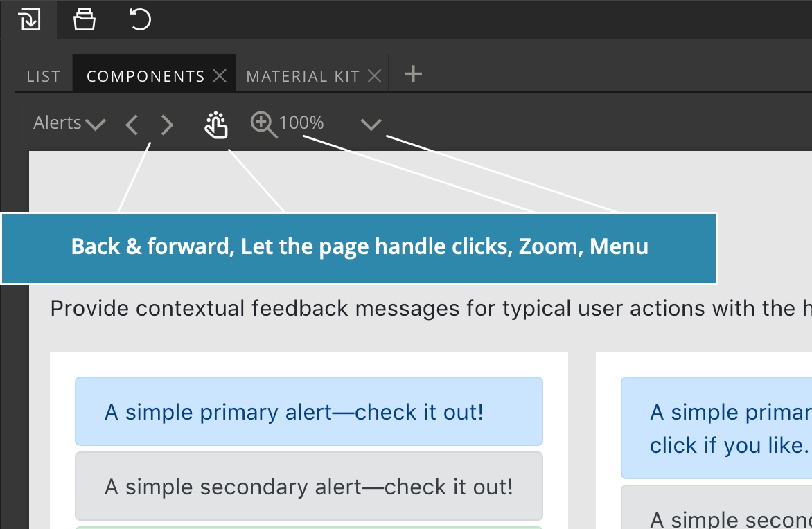The width and height of the screenshot is (812, 529).
Task: Click the import page icon in top toolbar
Action: (x=30, y=19)
